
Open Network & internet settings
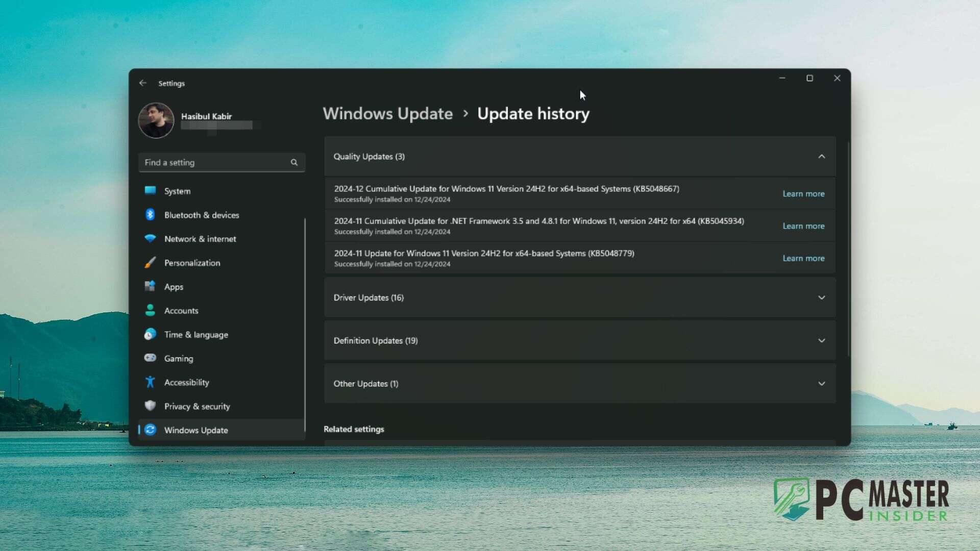(x=200, y=239)
